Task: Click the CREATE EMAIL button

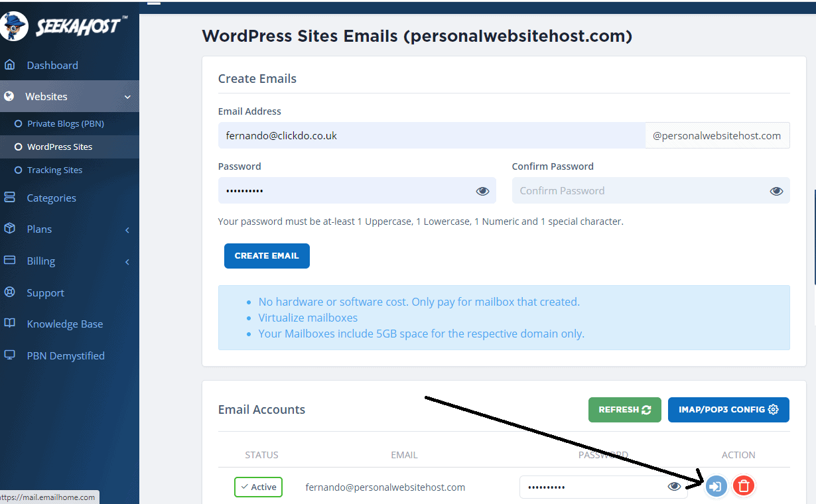Action: pos(267,256)
